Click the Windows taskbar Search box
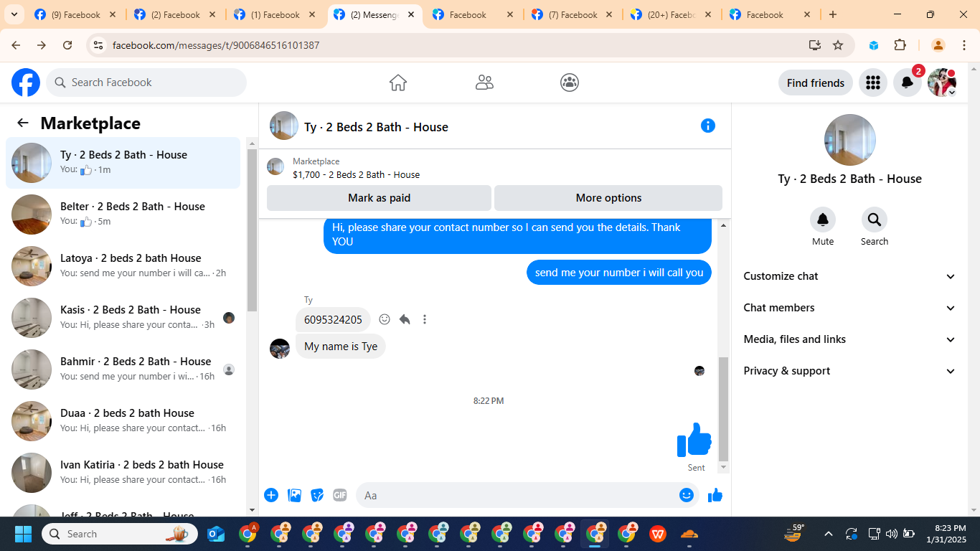980x551 pixels. pyautogui.click(x=120, y=534)
